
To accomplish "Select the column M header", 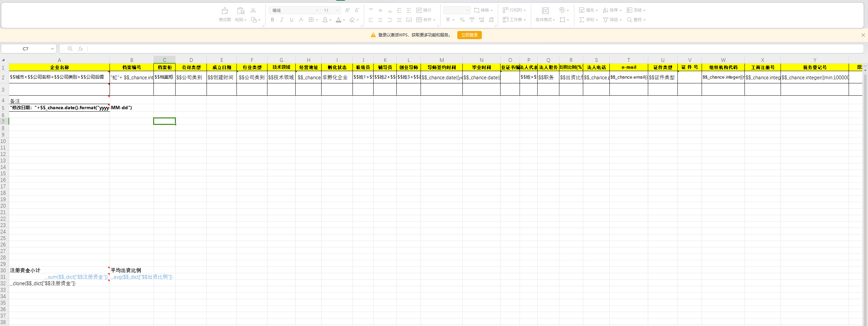I will [x=442, y=60].
